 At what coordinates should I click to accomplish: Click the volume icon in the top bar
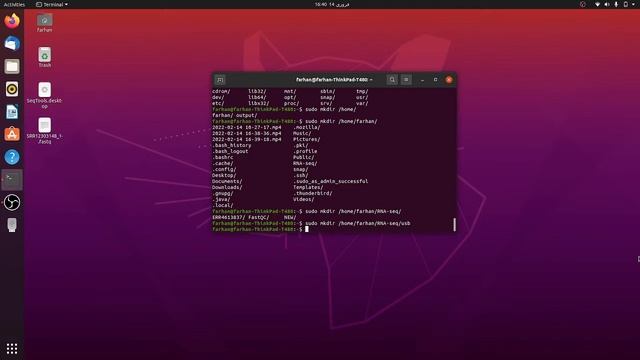pyautogui.click(x=607, y=4)
